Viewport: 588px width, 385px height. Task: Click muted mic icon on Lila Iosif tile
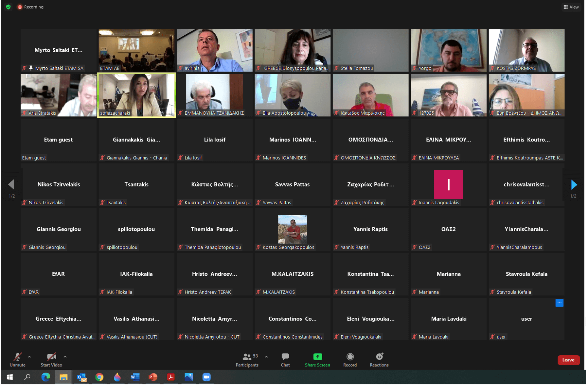(180, 158)
